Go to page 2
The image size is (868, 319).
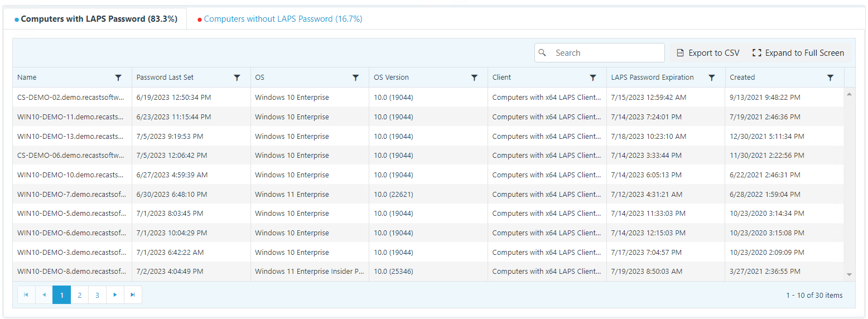80,295
